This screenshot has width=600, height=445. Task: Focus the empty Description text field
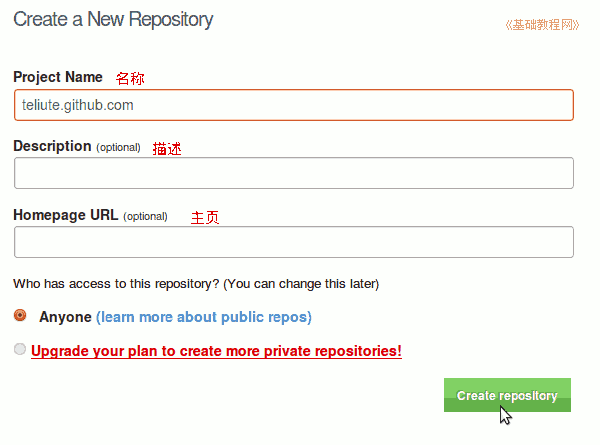pyautogui.click(x=293, y=173)
